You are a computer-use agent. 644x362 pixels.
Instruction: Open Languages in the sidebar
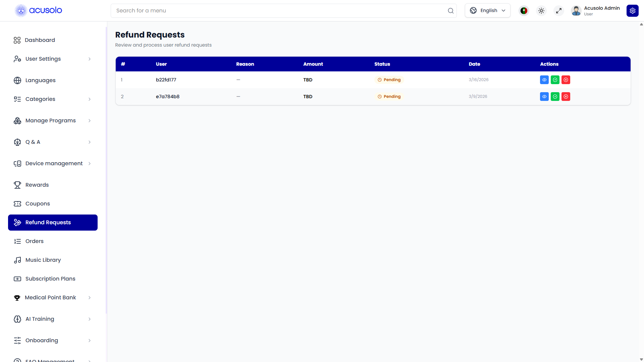(53, 80)
